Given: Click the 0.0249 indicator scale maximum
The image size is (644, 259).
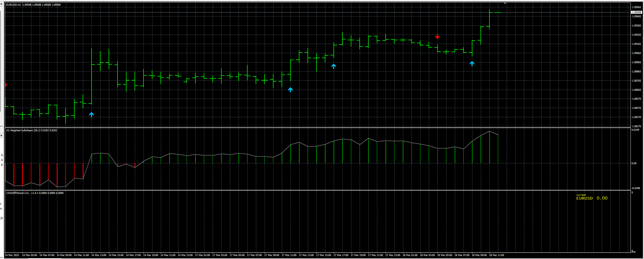Looking at the screenshot, I should coord(635,130).
